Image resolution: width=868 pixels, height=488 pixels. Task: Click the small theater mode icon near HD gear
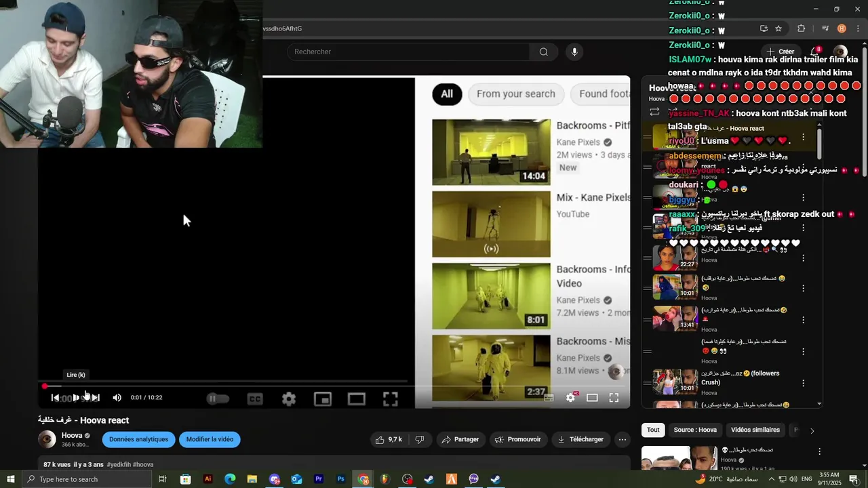592,398
